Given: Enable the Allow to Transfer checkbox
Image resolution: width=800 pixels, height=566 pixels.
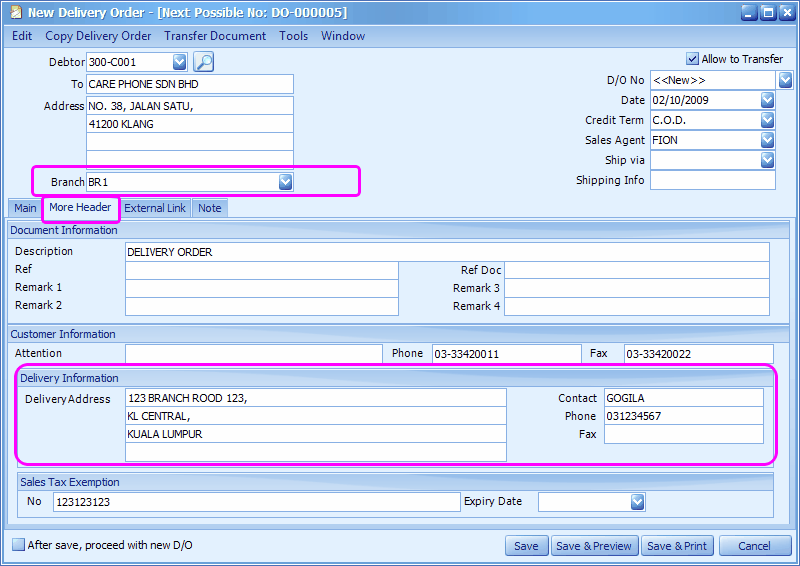Looking at the screenshot, I should pos(692,59).
